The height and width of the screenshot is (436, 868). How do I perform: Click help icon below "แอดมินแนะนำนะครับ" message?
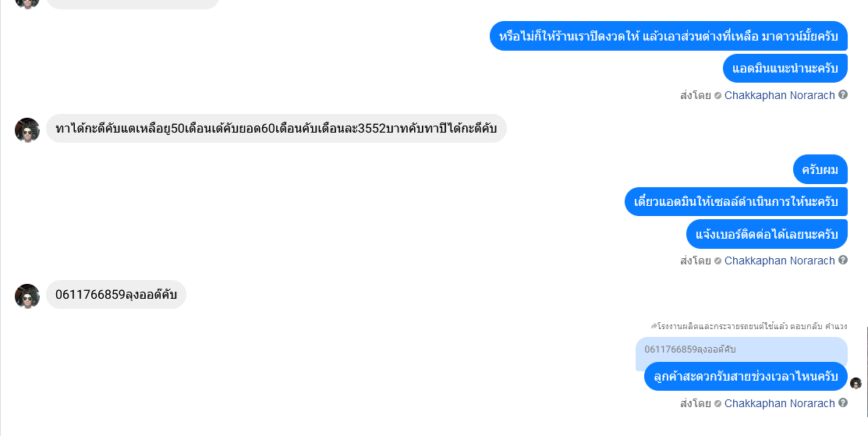point(842,94)
